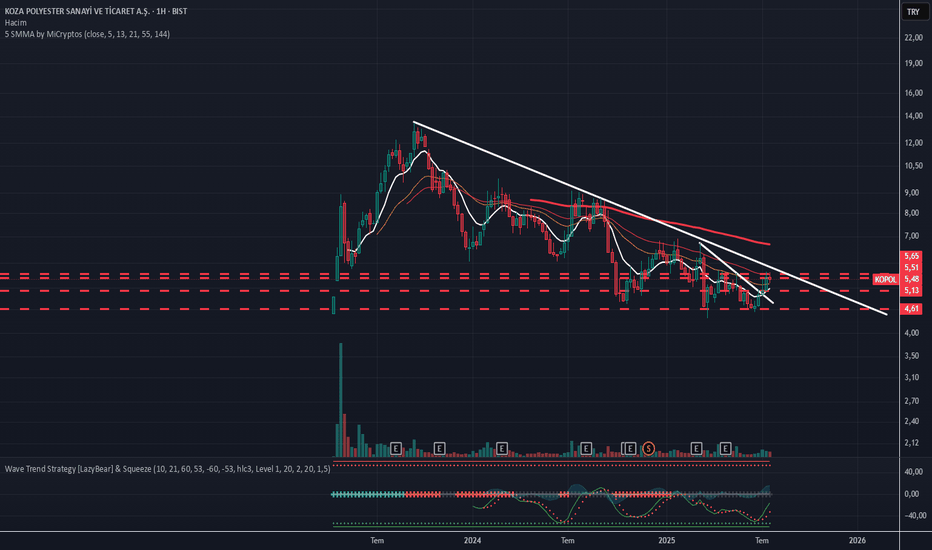Open the TRY currency selector
This screenshot has width=932, height=550.
pos(913,12)
